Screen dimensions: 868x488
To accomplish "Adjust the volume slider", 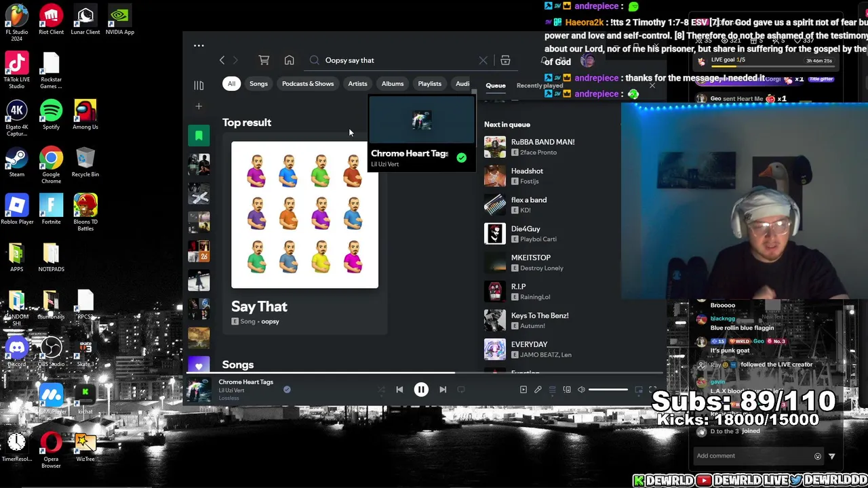I will pyautogui.click(x=608, y=390).
